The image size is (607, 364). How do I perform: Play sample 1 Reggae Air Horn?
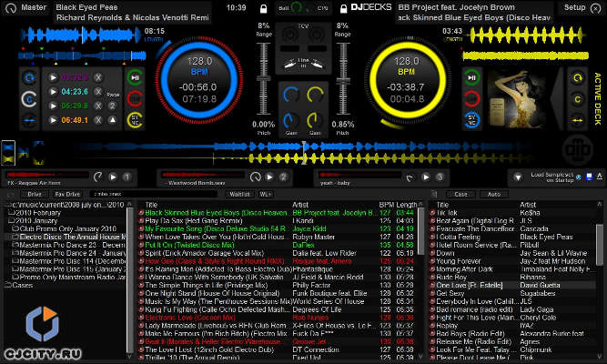(x=113, y=177)
